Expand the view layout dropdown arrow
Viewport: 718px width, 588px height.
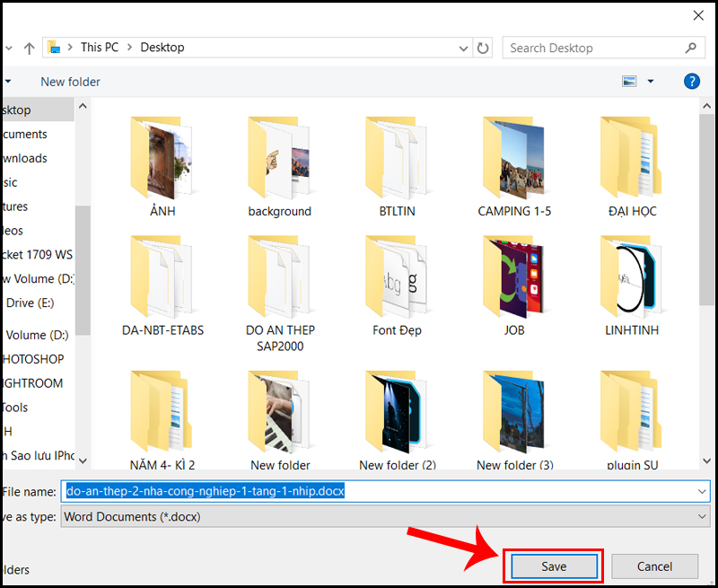click(x=649, y=81)
